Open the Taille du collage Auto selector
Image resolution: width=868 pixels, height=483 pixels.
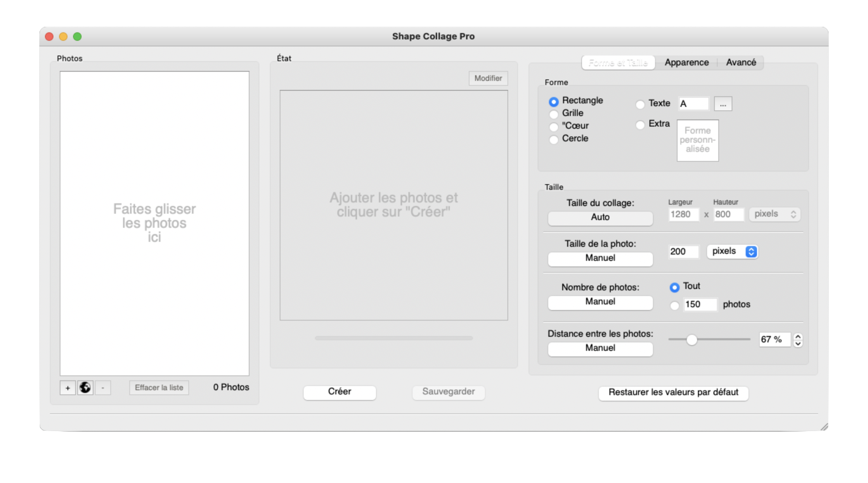point(600,218)
